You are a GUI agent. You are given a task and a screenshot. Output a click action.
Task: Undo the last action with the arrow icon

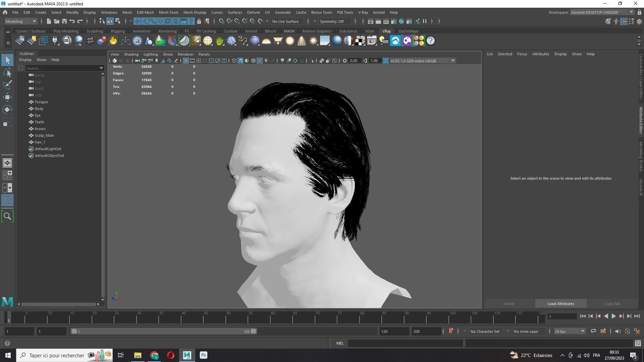pos(72,21)
